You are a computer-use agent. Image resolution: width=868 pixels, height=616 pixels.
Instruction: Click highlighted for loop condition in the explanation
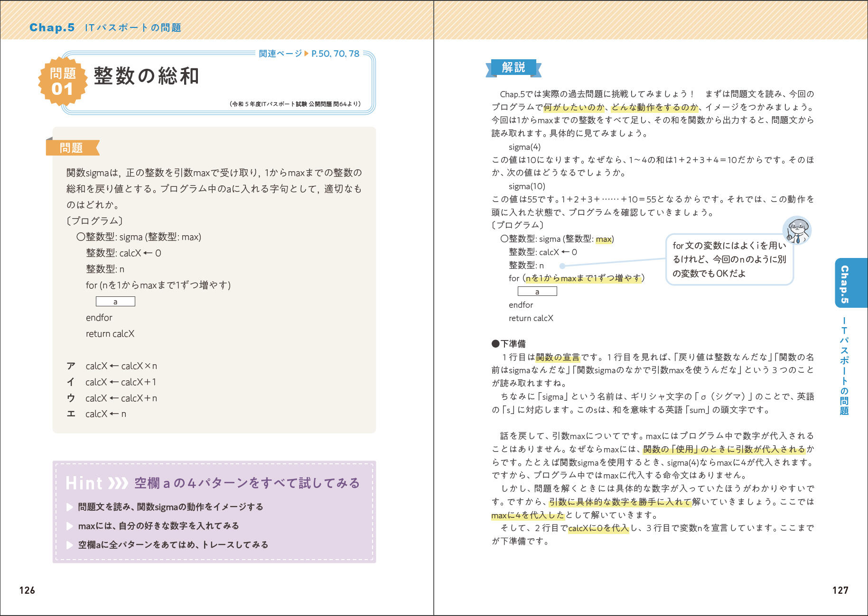point(584,278)
